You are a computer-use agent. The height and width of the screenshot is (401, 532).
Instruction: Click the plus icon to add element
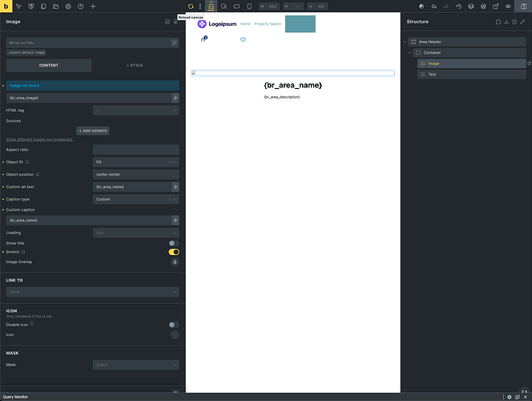(93, 6)
